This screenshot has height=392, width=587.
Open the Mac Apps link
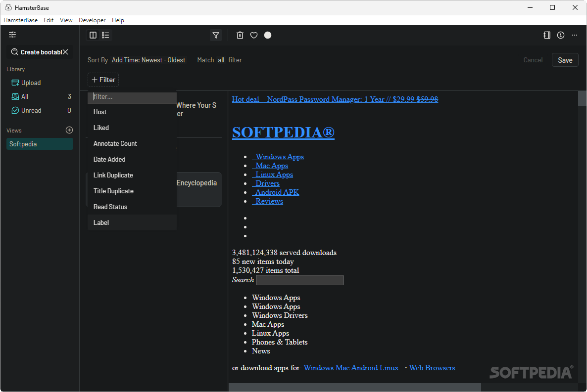coord(270,166)
